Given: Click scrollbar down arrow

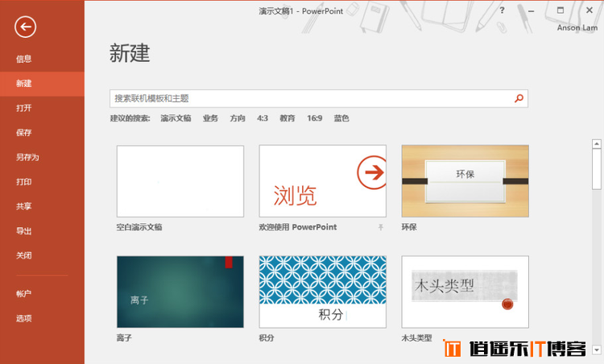Looking at the screenshot, I should coord(597,350).
